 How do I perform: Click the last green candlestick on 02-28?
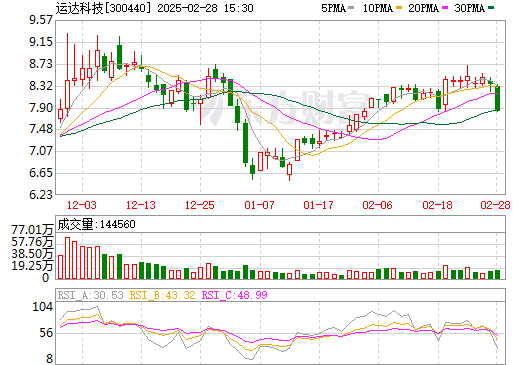pyautogui.click(x=497, y=98)
